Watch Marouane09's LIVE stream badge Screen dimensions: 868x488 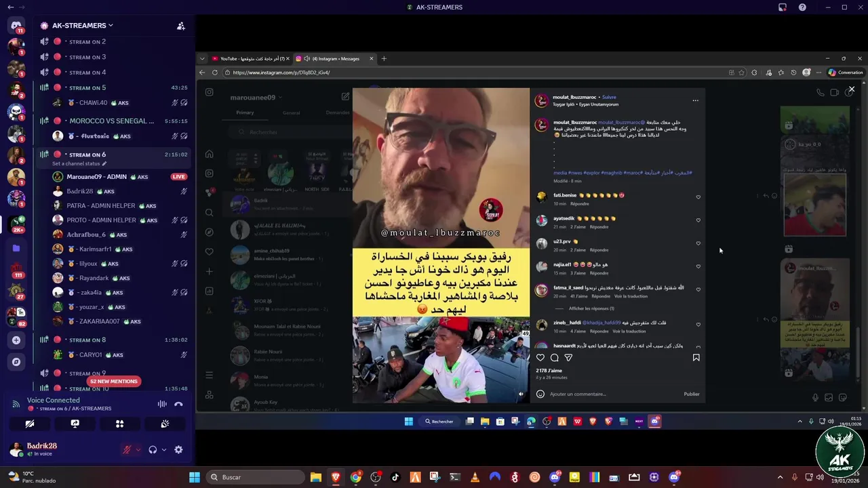pos(178,177)
